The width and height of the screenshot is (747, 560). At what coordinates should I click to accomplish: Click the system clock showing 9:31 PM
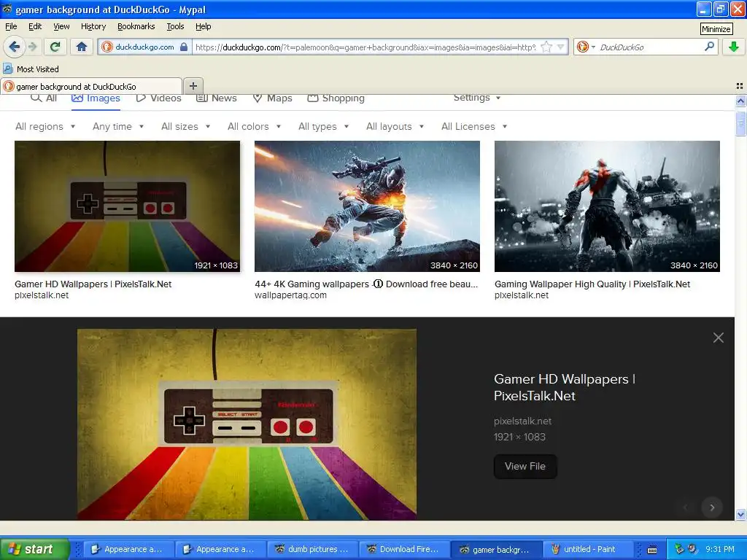(720, 549)
